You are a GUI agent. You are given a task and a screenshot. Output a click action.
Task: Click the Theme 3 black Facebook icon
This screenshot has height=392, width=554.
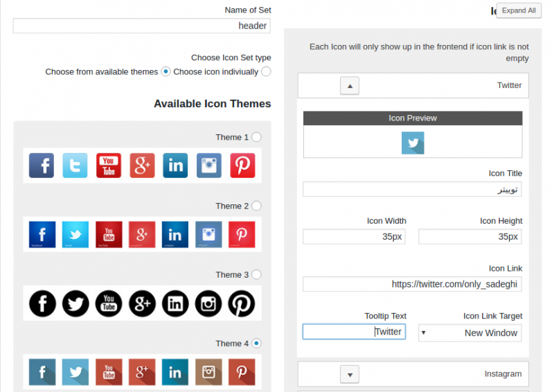click(x=42, y=303)
